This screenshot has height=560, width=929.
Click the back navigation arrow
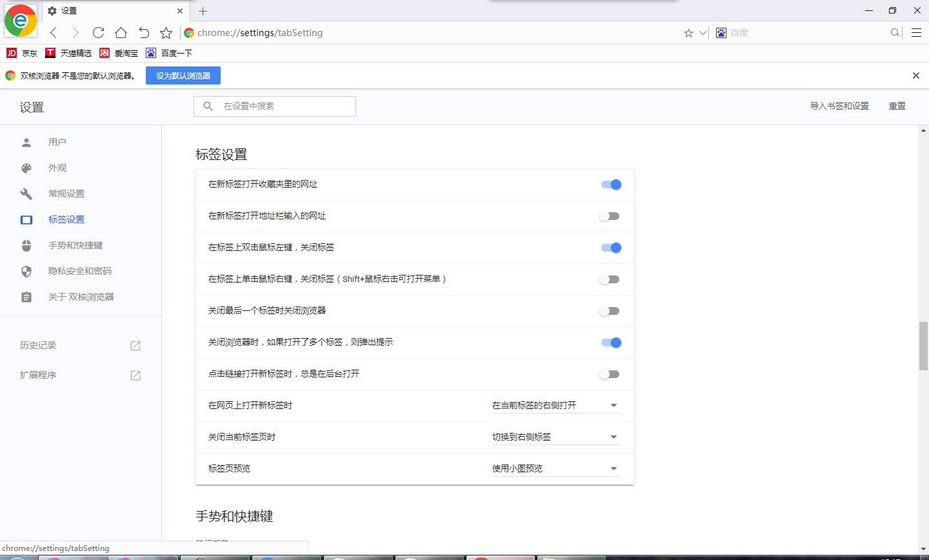(x=54, y=33)
